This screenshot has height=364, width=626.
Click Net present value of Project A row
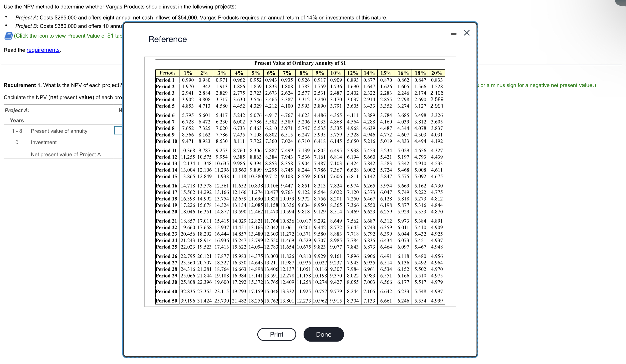pyautogui.click(x=66, y=154)
